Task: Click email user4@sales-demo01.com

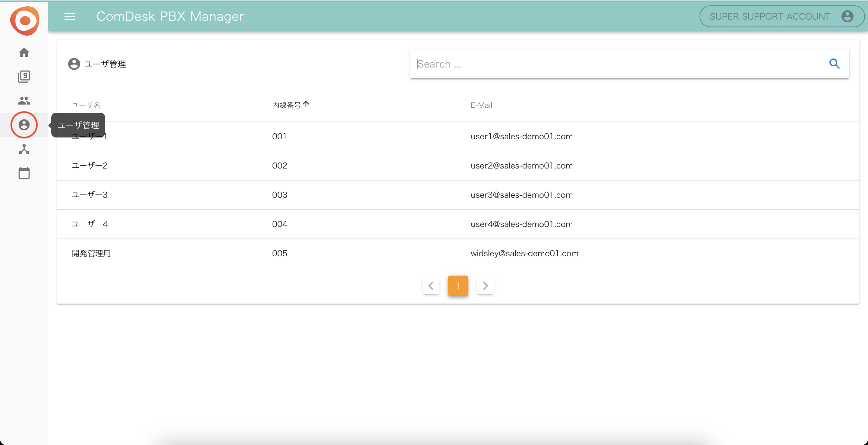Action: pyautogui.click(x=522, y=224)
